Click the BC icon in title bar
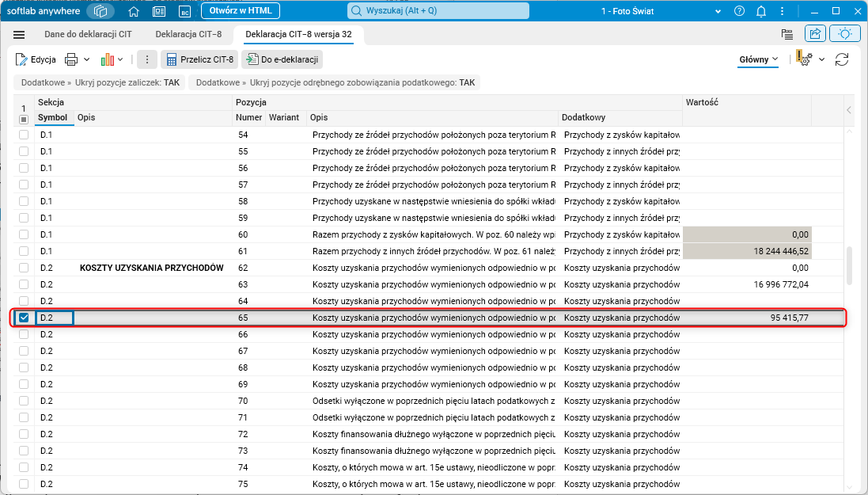This screenshot has height=495, width=868. pos(185,11)
